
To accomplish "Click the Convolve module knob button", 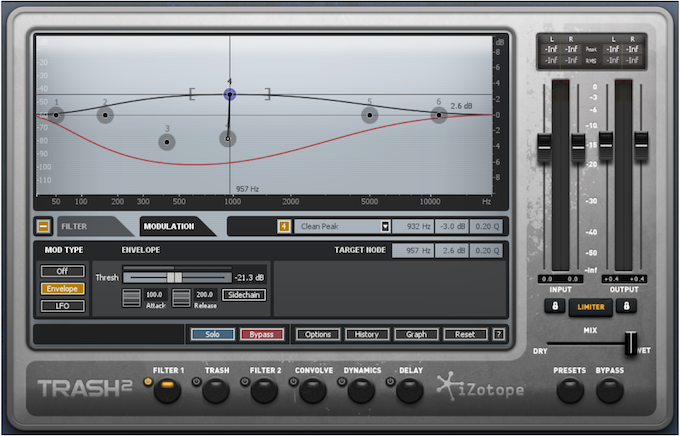I will (313, 390).
